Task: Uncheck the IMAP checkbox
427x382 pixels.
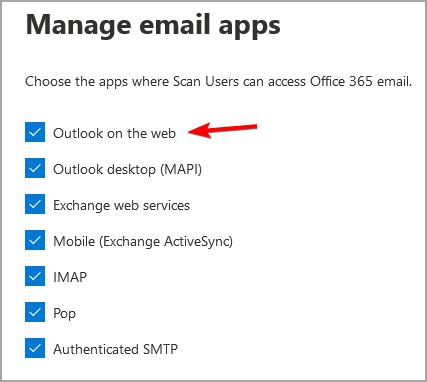Action: click(35, 276)
